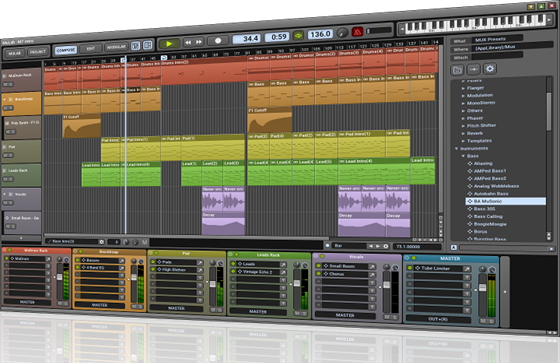This screenshot has width=560, height=363.
Task: Click the Record button
Action: tap(218, 41)
